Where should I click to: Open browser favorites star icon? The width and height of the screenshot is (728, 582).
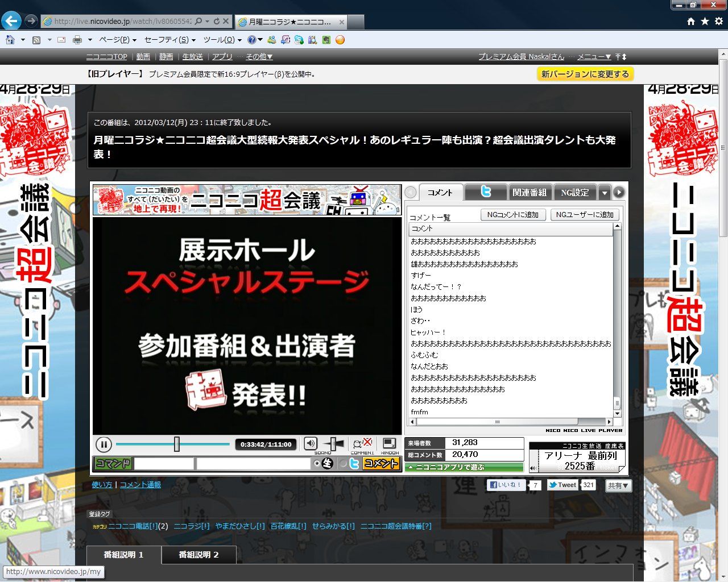tap(705, 21)
